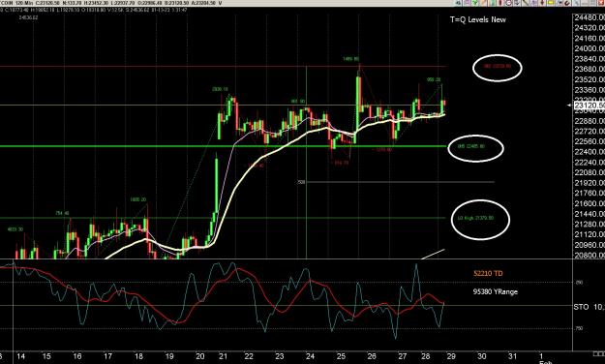The width and height of the screenshot is (605, 364).
Task: Close the chart window with red X
Action: pyautogui.click(x=601, y=3)
